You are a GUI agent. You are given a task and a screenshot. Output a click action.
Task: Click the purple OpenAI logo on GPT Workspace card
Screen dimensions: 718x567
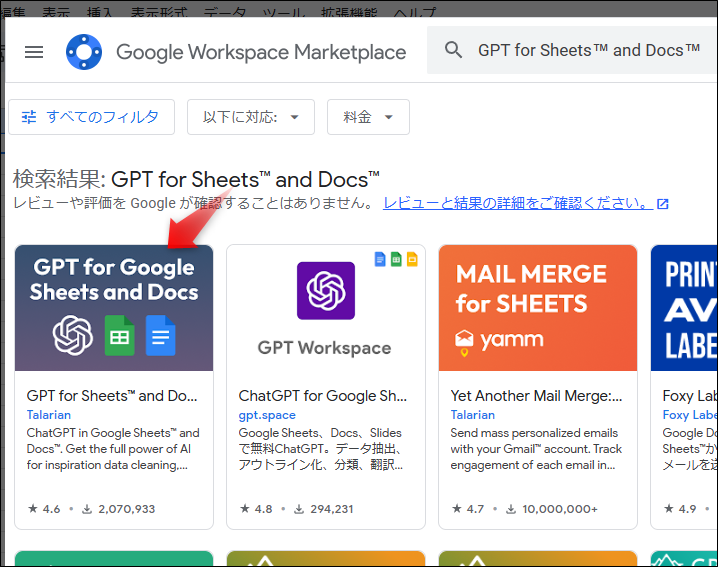(x=326, y=290)
